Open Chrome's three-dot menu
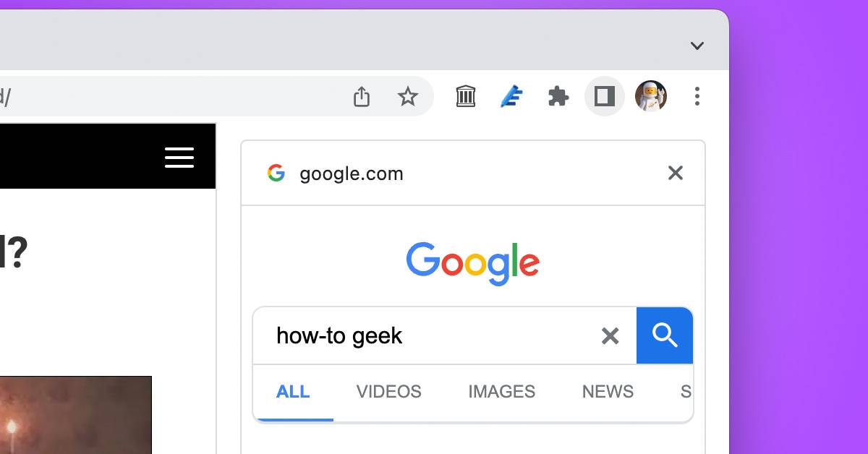868x454 pixels. pyautogui.click(x=697, y=96)
